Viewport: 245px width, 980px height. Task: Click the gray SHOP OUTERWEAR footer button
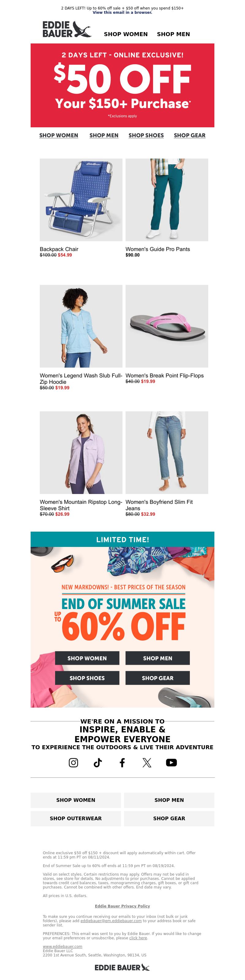pos(76,818)
